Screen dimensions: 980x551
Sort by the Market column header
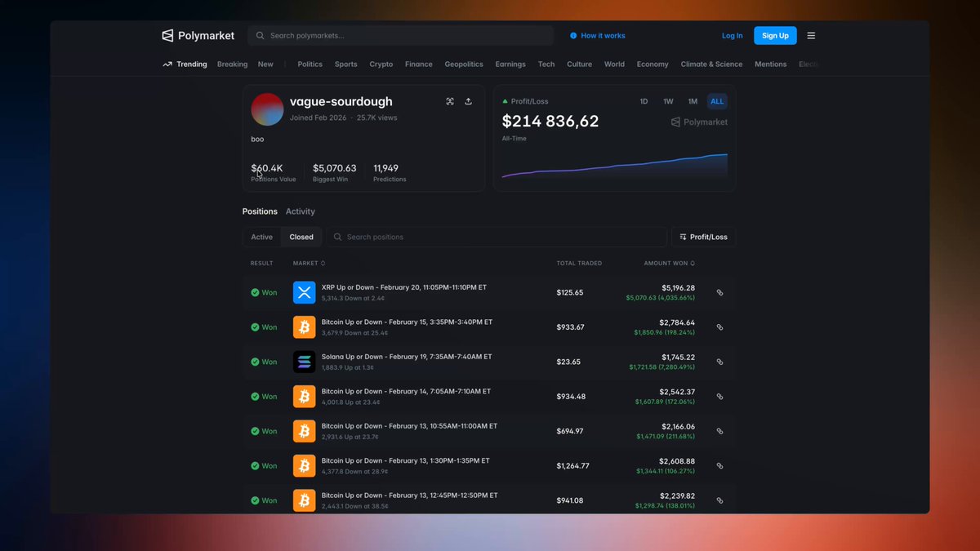click(x=309, y=263)
